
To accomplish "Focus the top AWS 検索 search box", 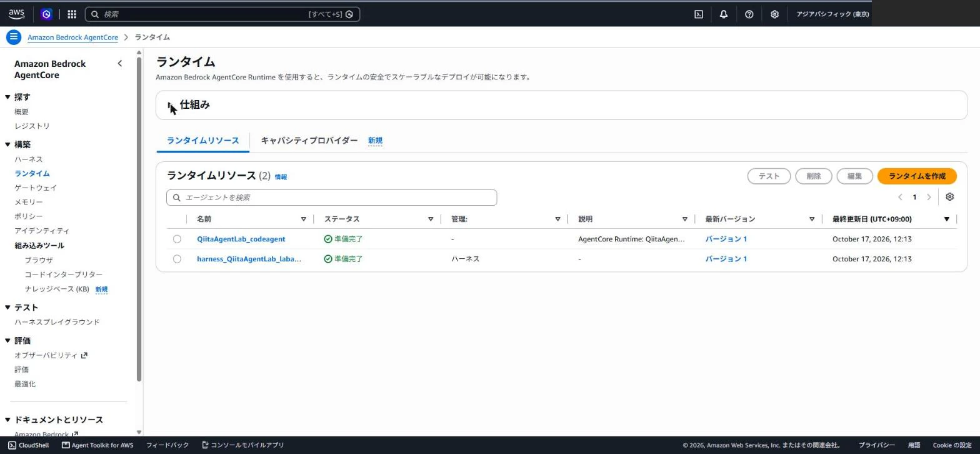I will tap(222, 14).
